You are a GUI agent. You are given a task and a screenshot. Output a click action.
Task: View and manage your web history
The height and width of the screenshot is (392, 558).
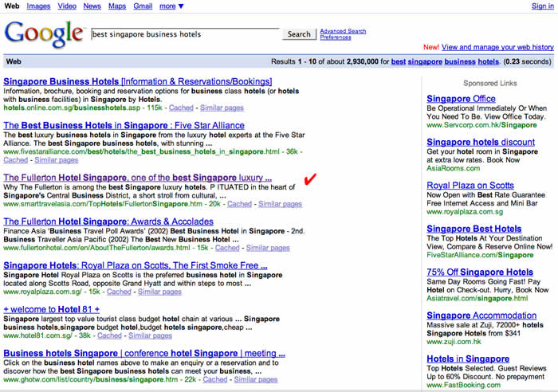click(x=497, y=47)
